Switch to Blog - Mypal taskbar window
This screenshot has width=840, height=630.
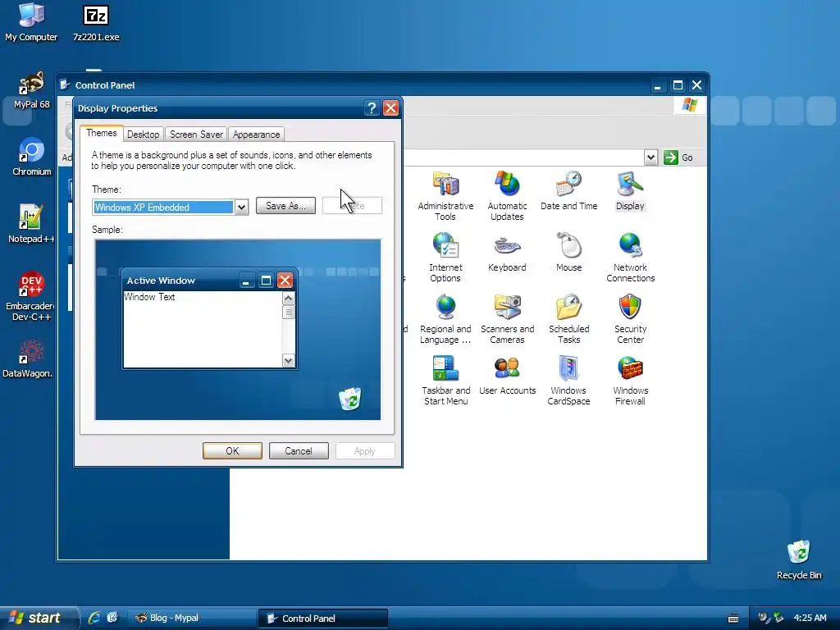point(191,619)
